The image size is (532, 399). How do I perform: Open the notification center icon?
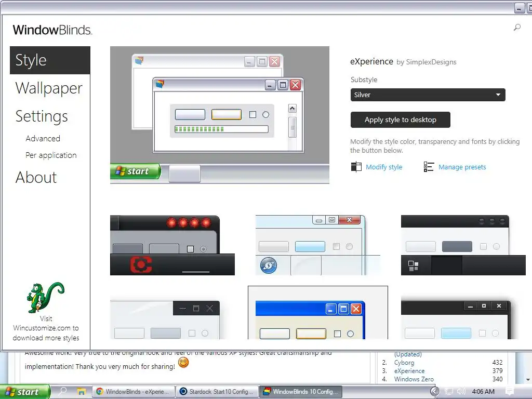click(509, 391)
